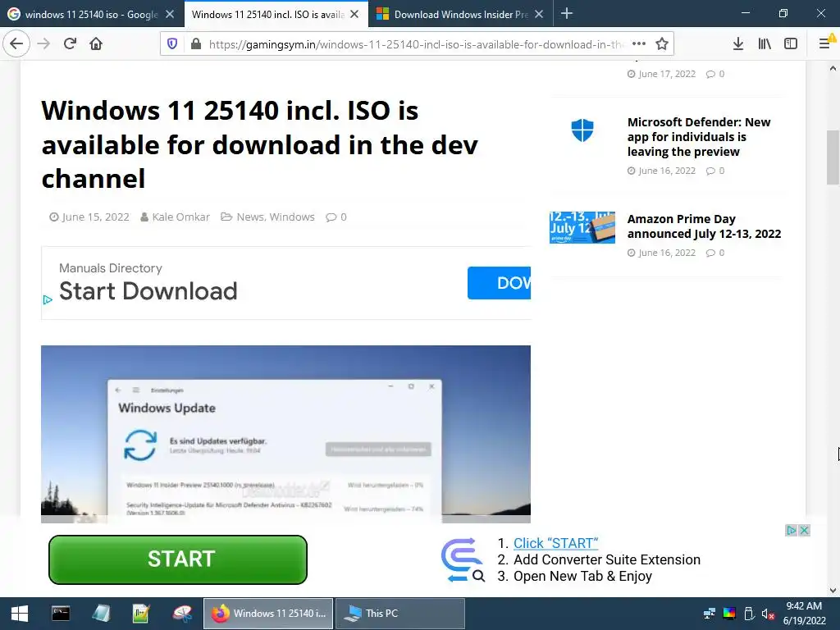Close the bottom banner ad
Screen dimensions: 840x630
(x=804, y=531)
